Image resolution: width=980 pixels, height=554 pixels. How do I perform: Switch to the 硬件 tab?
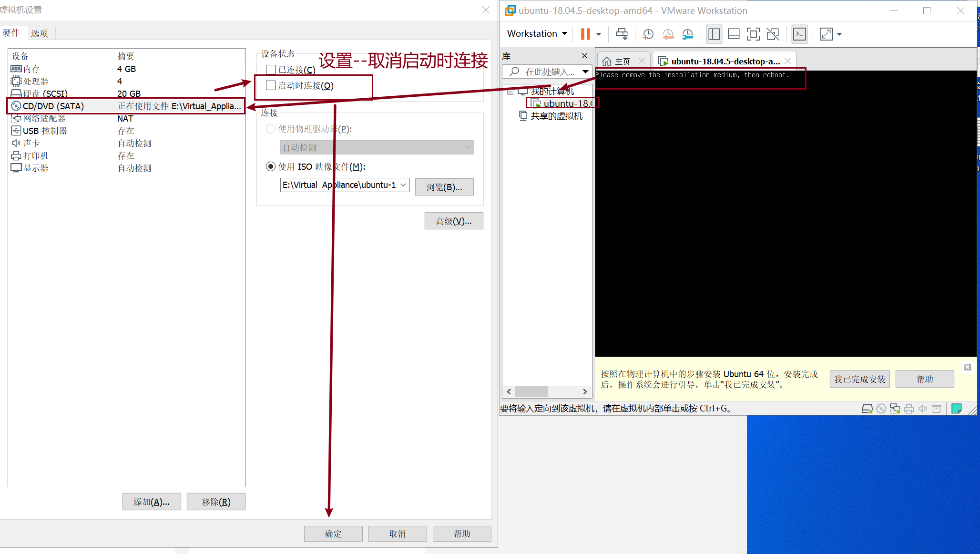(11, 33)
